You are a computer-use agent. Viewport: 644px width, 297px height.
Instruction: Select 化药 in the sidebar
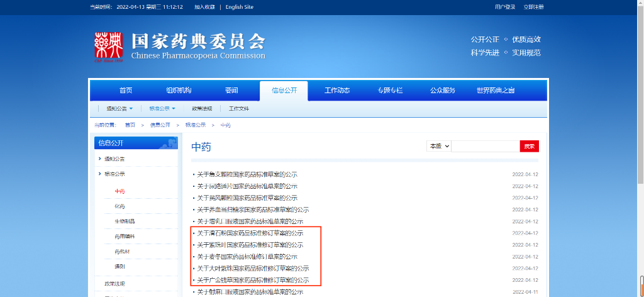click(x=119, y=206)
